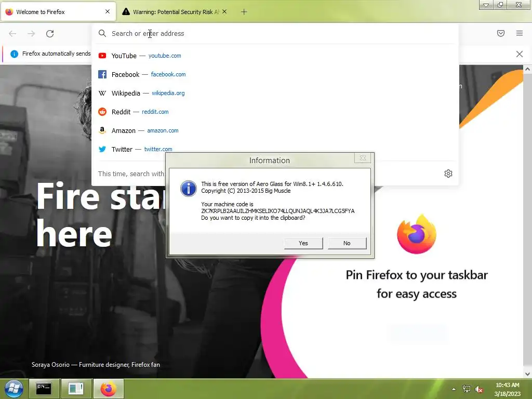Click the Amazon logo icon

pos(102,130)
